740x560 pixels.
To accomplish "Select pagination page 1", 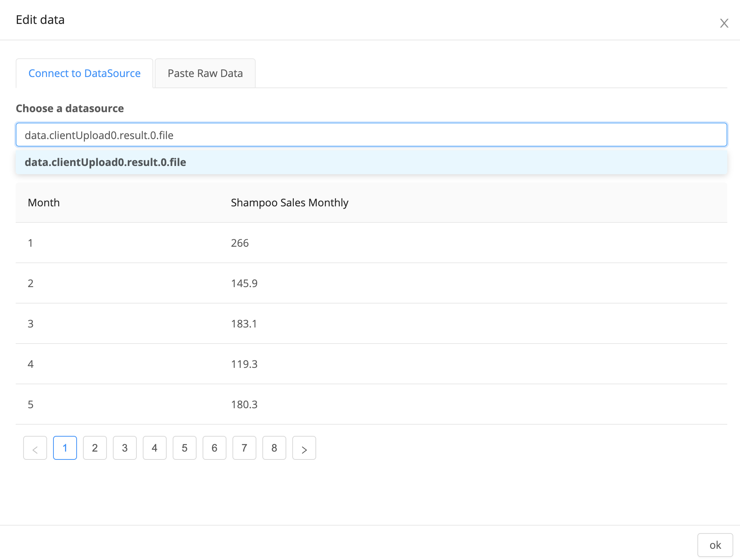I will pos(65,448).
